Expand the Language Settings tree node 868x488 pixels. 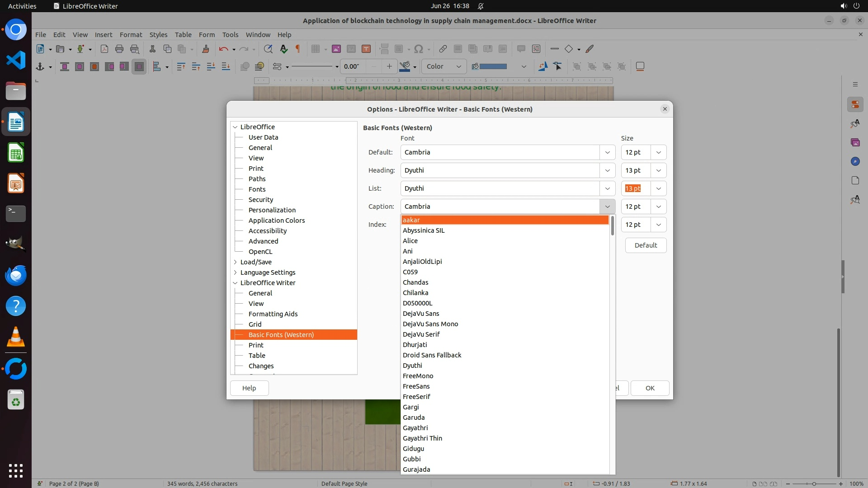tap(236, 272)
